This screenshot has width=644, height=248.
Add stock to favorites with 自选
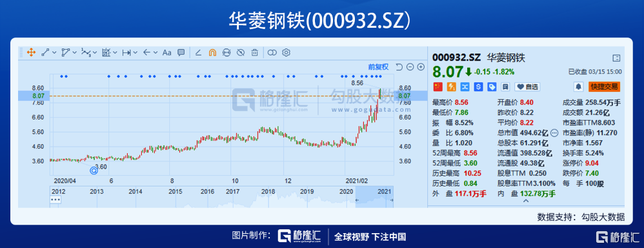[x=527, y=87]
